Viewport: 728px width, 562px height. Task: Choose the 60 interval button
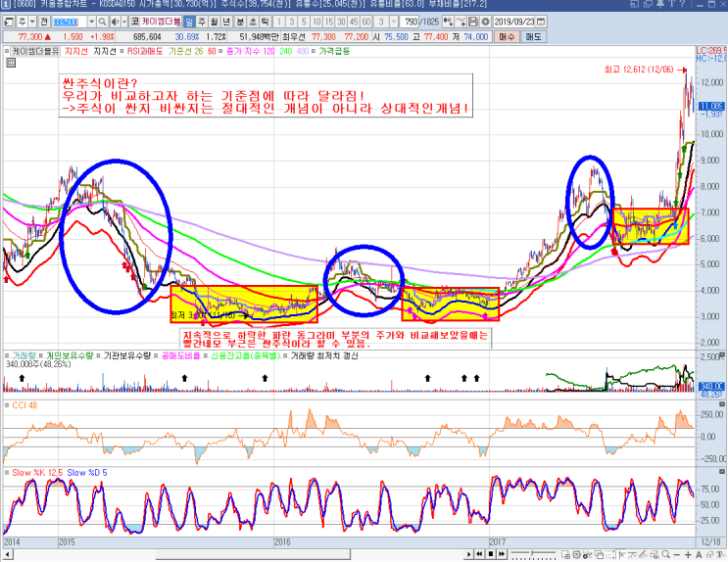[365, 22]
